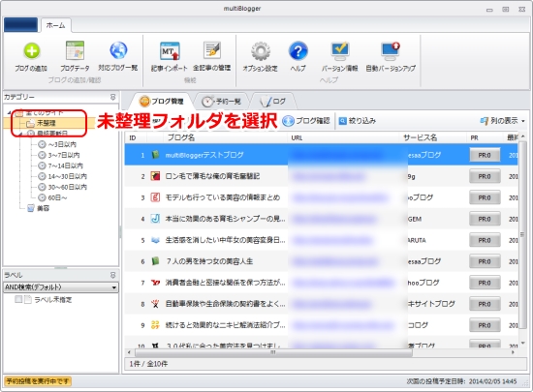Click the 絞り込み filter button

tap(358, 120)
